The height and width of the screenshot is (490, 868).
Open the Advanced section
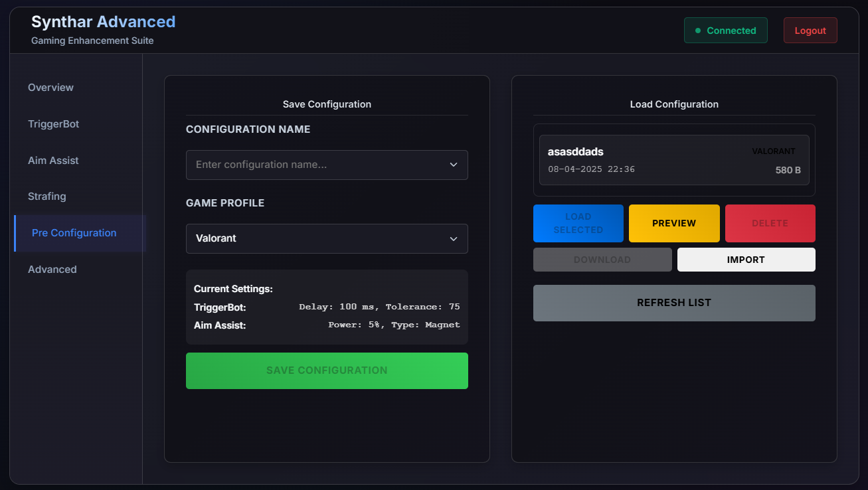coord(78,270)
